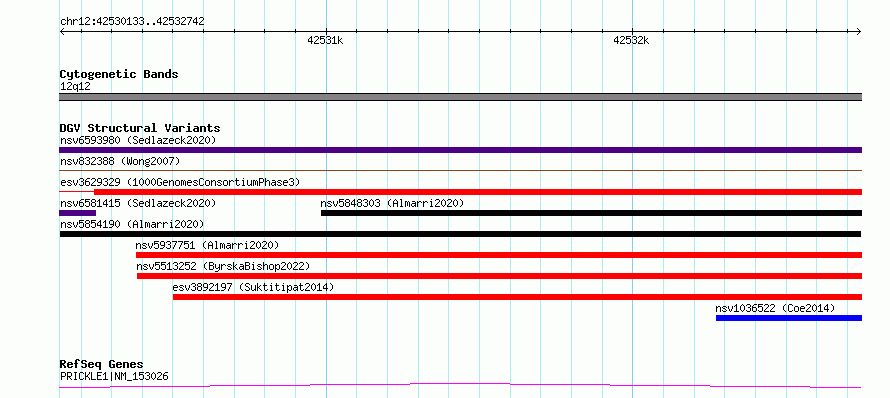Click the 42532k ruler tick label
Viewport: 890px width, 398px height.
coord(631,40)
